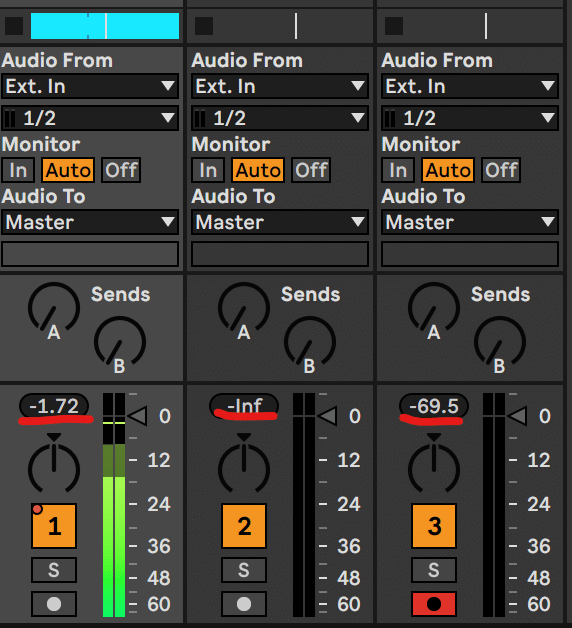Toggle track 2 activator button
The image size is (572, 628).
coord(244,526)
